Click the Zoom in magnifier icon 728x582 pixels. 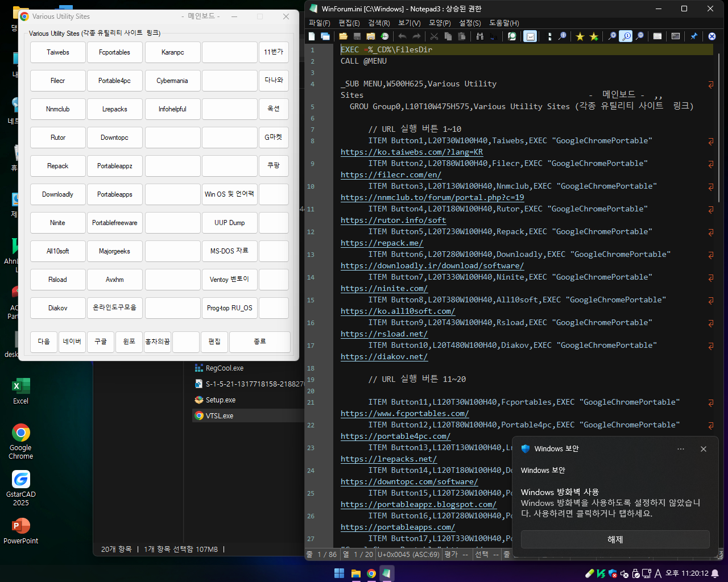612,36
